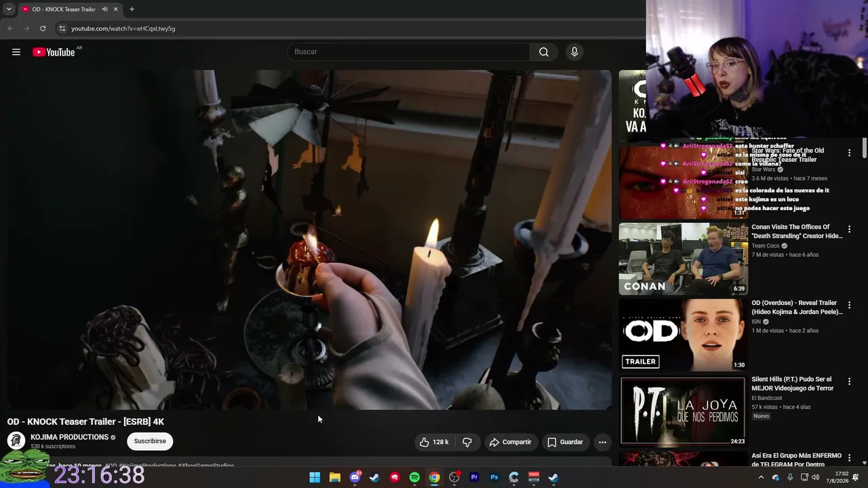Reload the YouTube page

[43, 28]
